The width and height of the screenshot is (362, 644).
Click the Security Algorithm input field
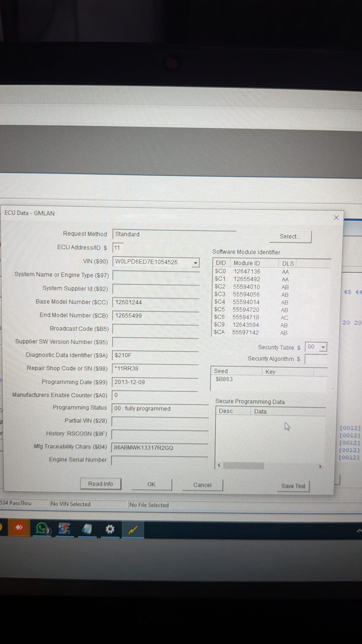click(316, 359)
